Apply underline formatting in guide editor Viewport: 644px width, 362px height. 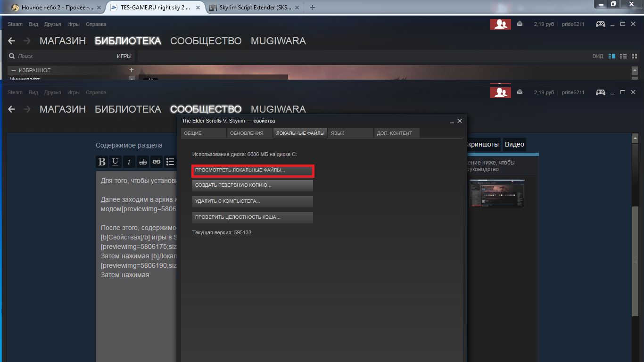point(116,162)
